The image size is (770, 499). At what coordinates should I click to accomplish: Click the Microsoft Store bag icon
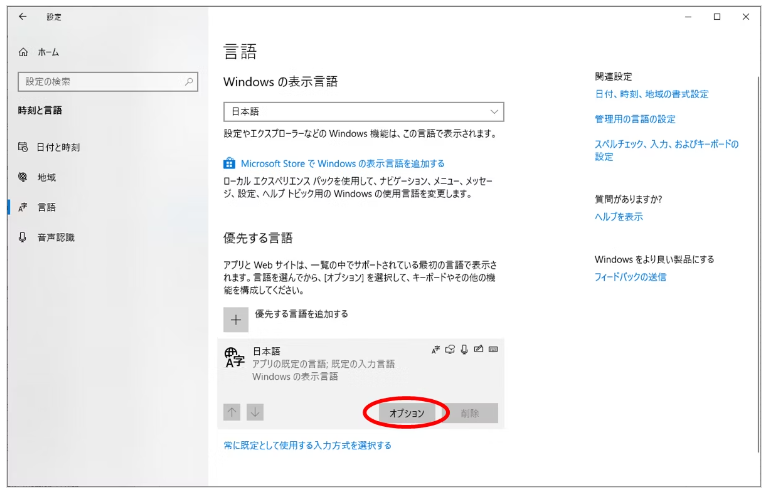pos(229,163)
